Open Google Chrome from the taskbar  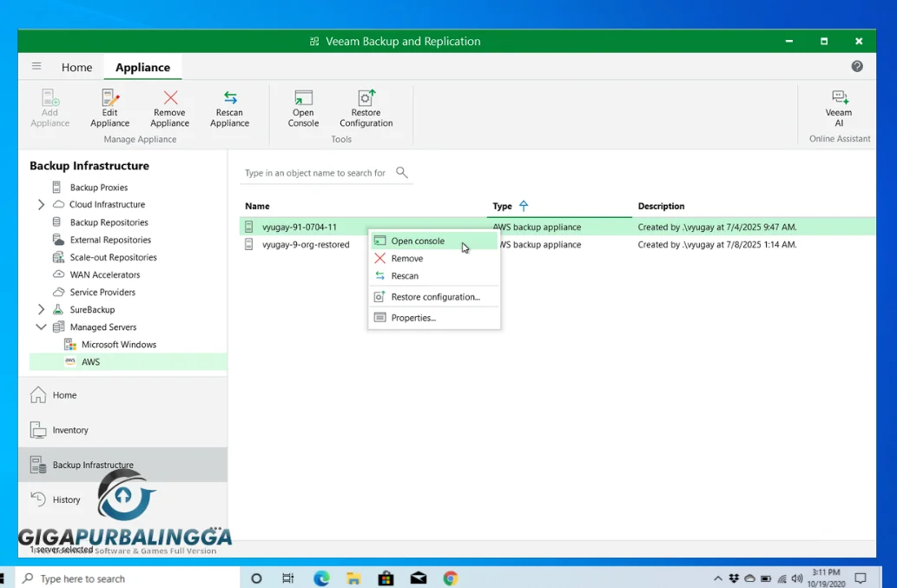pos(451,578)
